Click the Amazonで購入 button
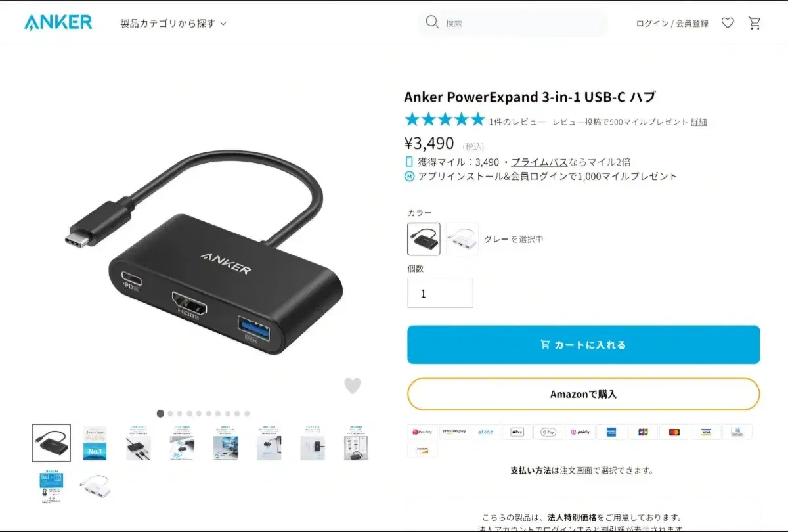The height and width of the screenshot is (532, 788). (584, 395)
